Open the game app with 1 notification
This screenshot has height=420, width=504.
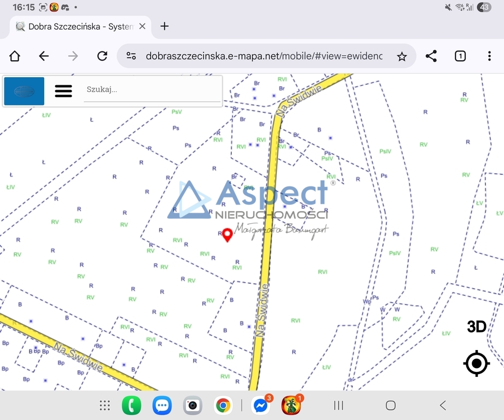pyautogui.click(x=292, y=405)
